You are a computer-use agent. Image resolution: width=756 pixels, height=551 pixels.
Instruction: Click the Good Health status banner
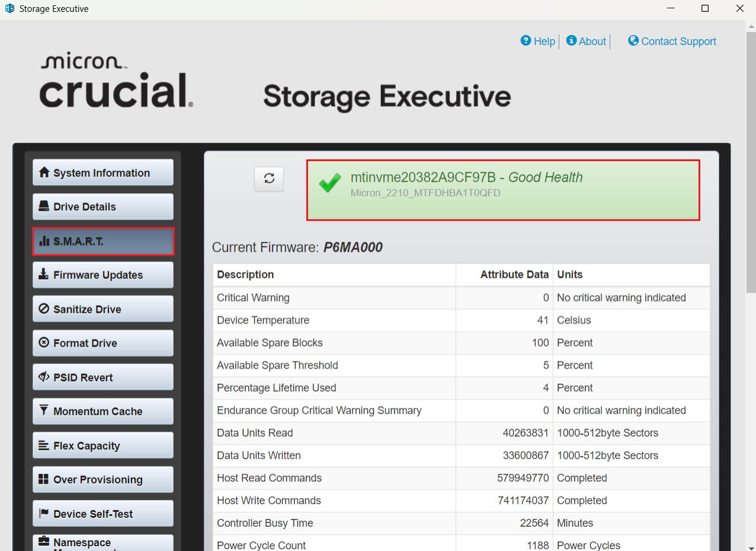[x=503, y=190]
